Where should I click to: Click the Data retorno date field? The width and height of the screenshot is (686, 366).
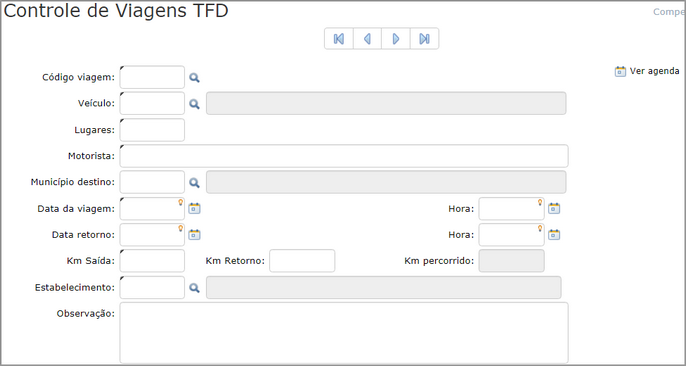(x=152, y=235)
